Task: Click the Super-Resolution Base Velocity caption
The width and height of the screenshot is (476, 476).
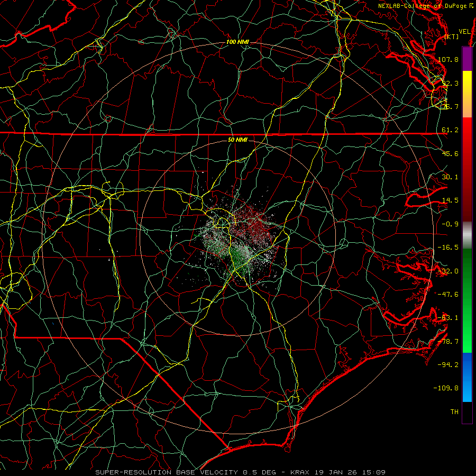Action: click(x=241, y=472)
